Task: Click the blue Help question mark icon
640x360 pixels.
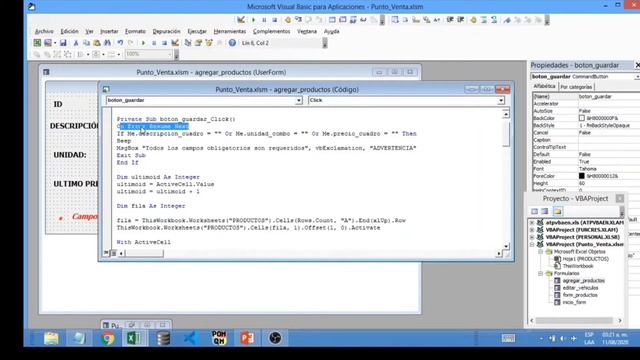Action: [x=232, y=43]
